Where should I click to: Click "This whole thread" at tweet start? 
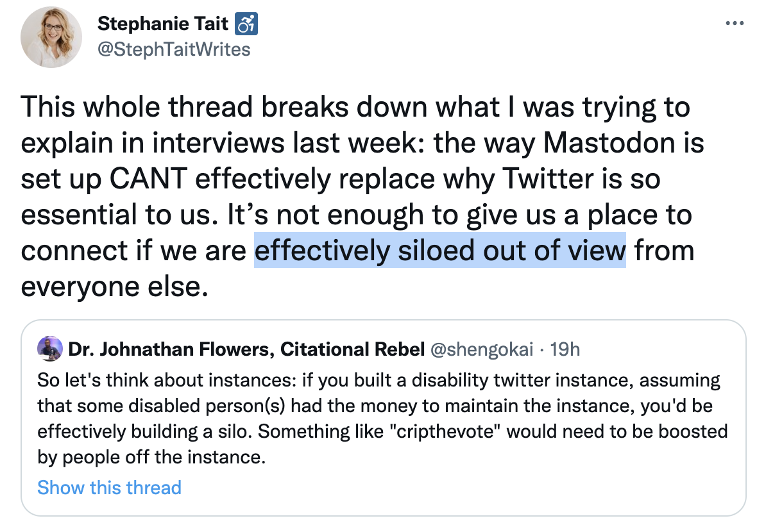coord(130,106)
